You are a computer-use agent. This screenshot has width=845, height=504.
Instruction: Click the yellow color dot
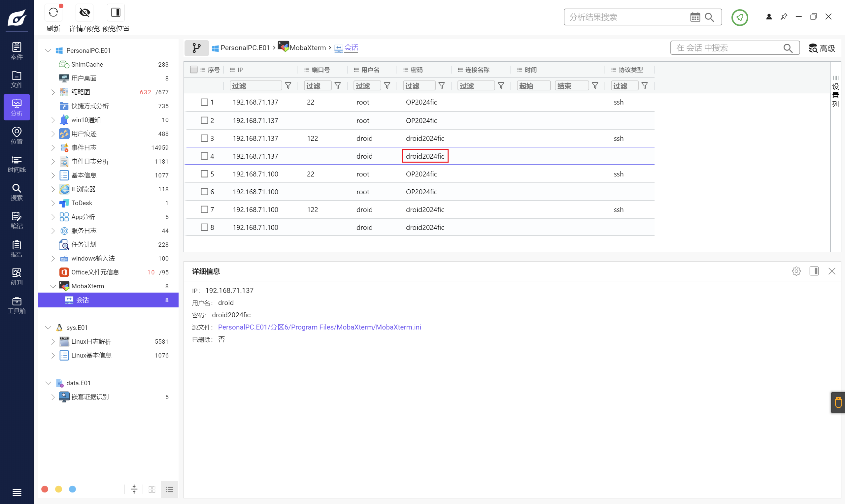[x=58, y=489]
